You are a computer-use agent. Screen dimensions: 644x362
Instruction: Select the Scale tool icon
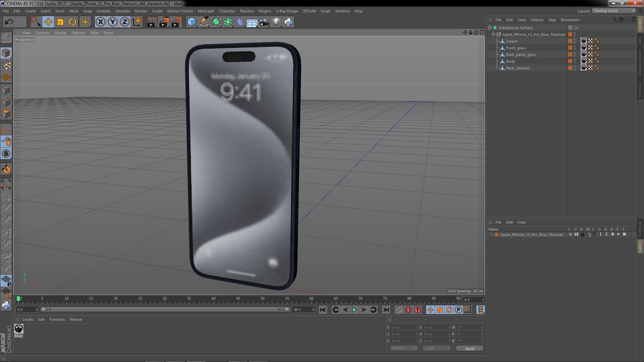60,22
